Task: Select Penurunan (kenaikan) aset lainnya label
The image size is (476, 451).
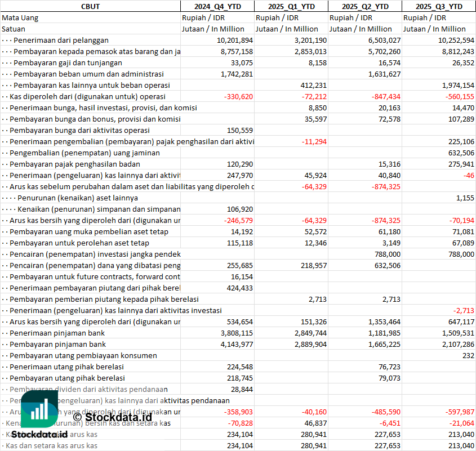Action: click(78, 198)
